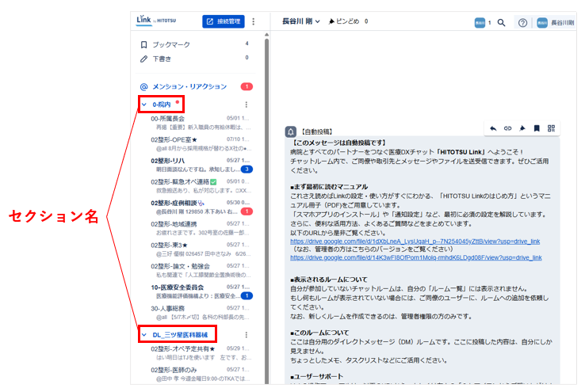Collapse the DL_三ツ星医科器械 section chevron
The image size is (585, 392).
click(x=144, y=335)
